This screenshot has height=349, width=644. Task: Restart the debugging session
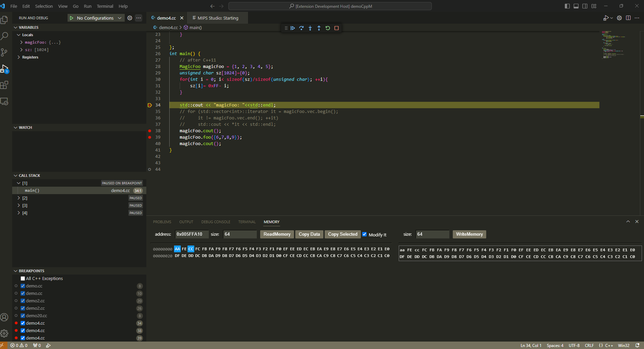click(x=328, y=28)
